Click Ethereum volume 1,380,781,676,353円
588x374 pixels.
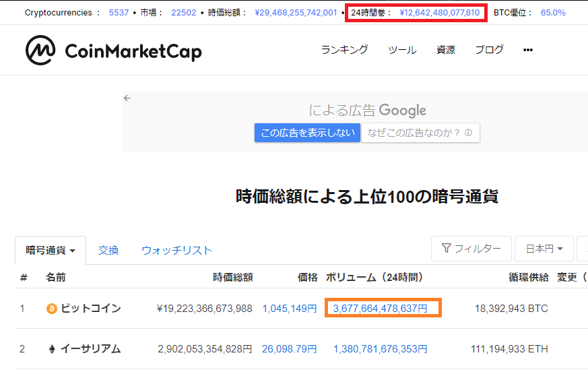pos(381,349)
